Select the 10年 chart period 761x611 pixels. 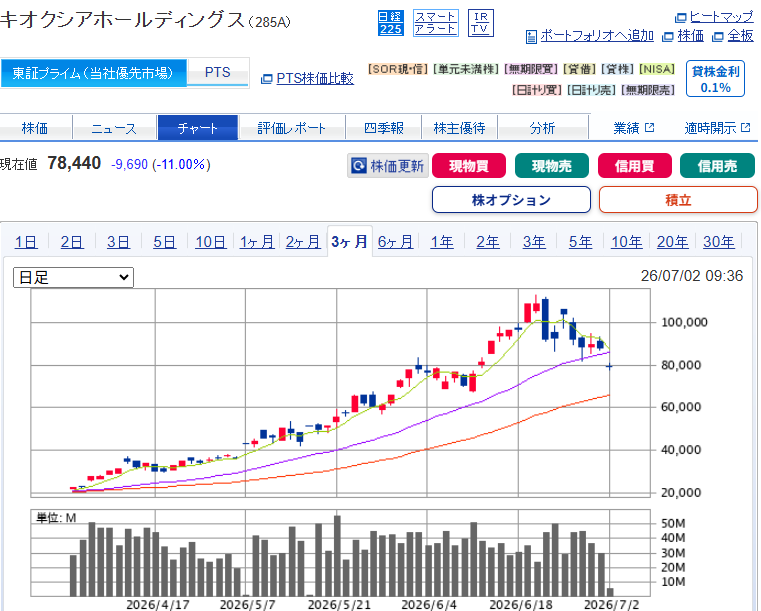tap(626, 242)
